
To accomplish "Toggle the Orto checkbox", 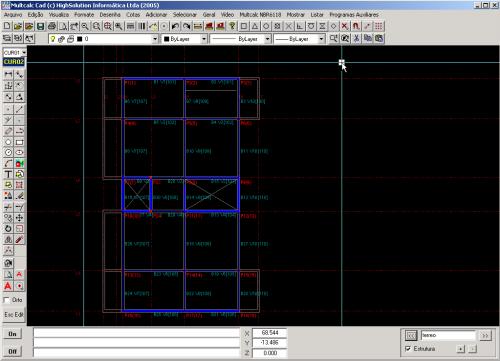I will [x=6, y=300].
